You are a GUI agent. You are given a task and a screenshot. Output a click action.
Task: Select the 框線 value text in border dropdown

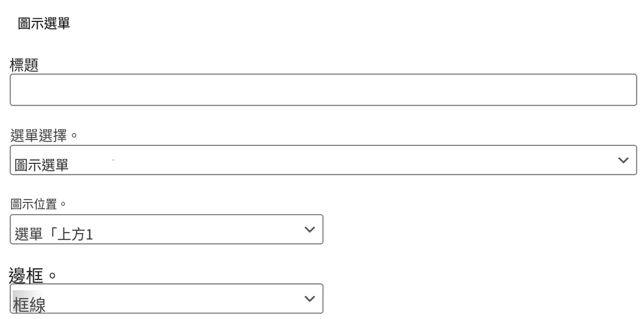click(x=29, y=305)
